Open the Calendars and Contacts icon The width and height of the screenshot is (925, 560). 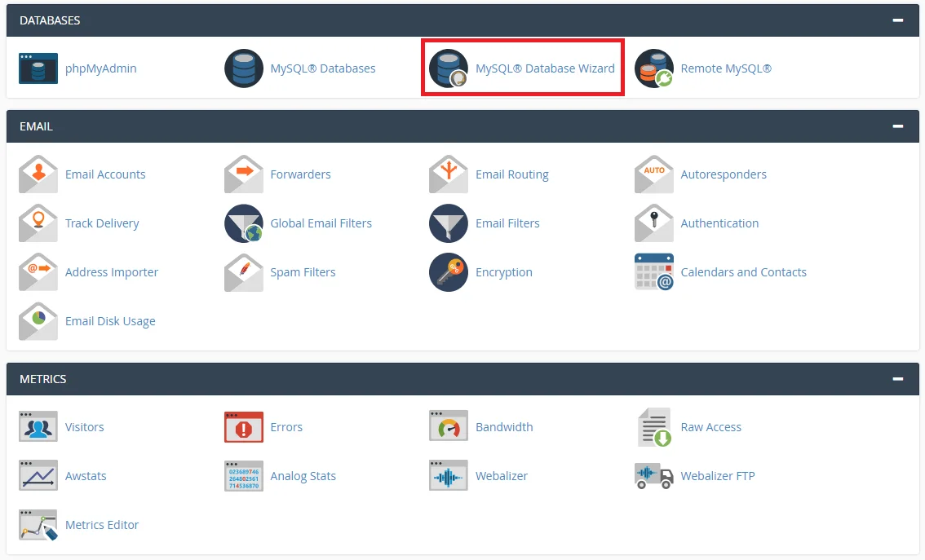click(653, 272)
